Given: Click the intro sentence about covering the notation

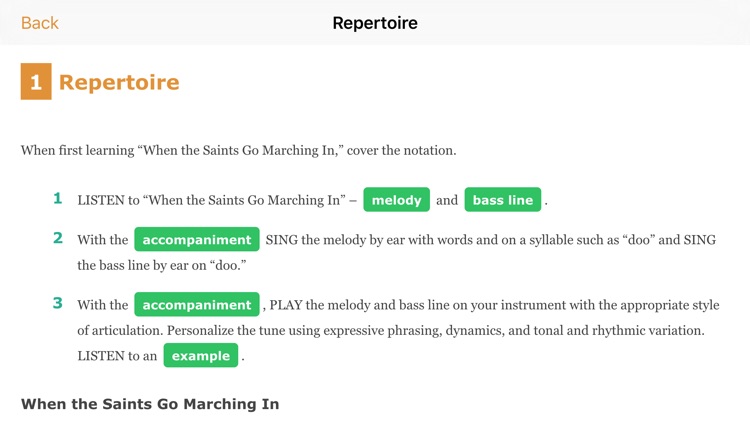Looking at the screenshot, I should click(238, 150).
